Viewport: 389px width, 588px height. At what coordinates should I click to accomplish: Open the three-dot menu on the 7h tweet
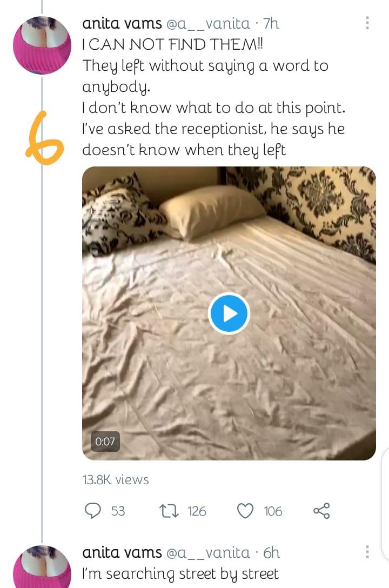click(x=367, y=23)
